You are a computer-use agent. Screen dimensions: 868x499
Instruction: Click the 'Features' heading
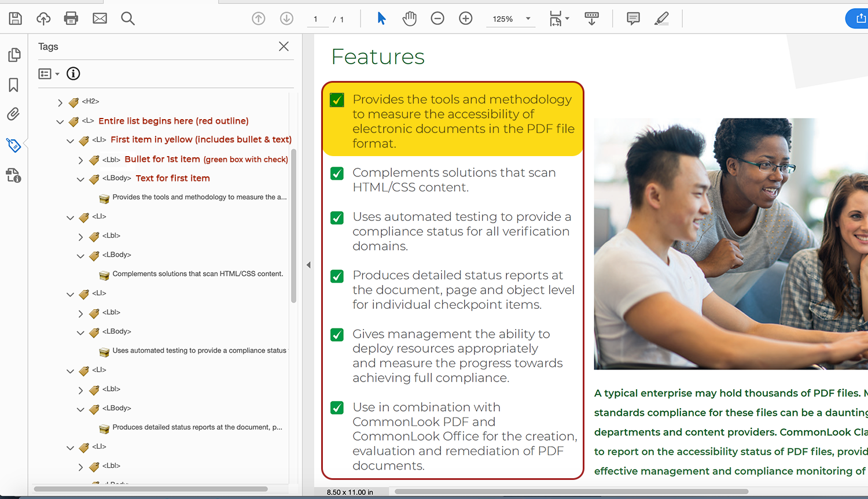(378, 57)
